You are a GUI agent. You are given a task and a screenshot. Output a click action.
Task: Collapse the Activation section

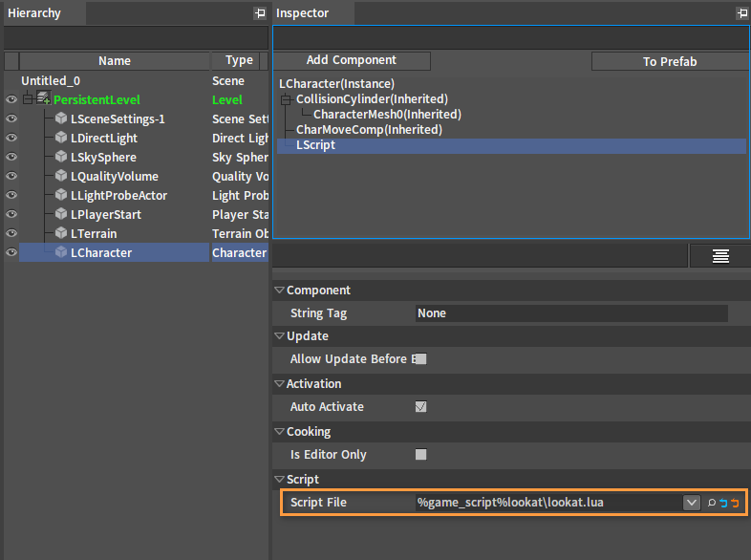pos(279,383)
